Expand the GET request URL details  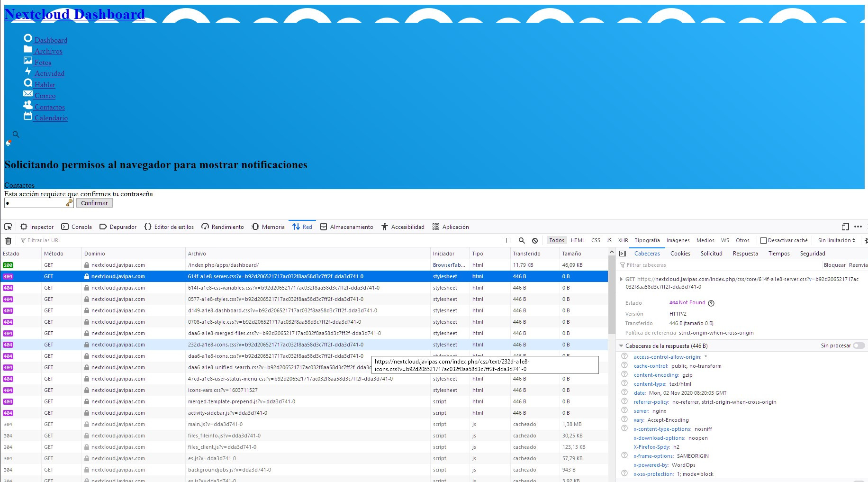(x=621, y=280)
